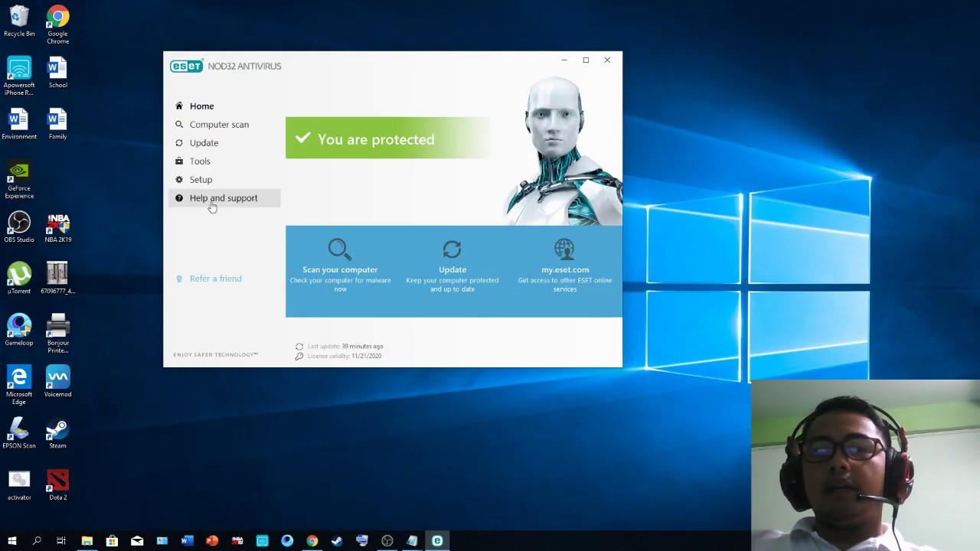980x551 pixels.
Task: Select the Voicemod desktop icon
Action: [x=57, y=381]
